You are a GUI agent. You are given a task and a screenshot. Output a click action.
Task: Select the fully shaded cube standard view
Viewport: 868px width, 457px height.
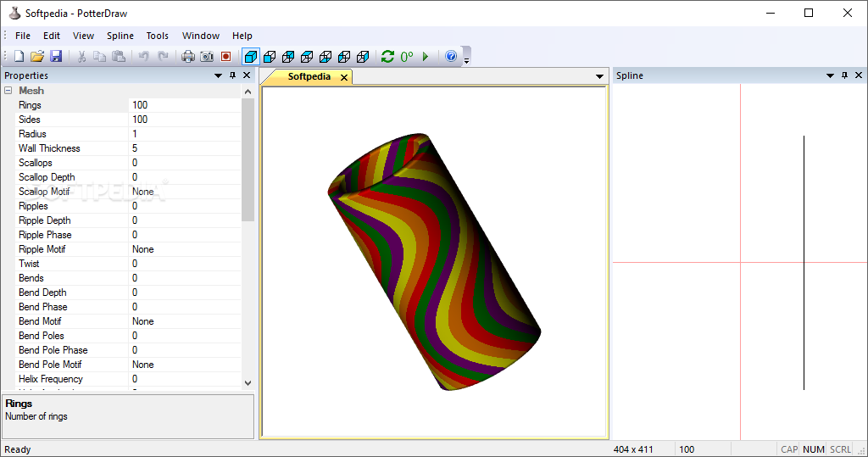coord(251,57)
